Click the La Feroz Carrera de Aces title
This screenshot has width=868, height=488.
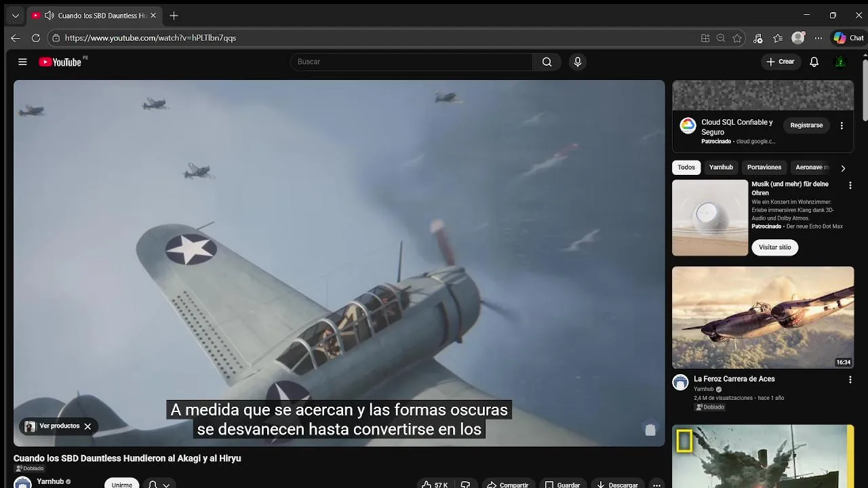tap(734, 379)
